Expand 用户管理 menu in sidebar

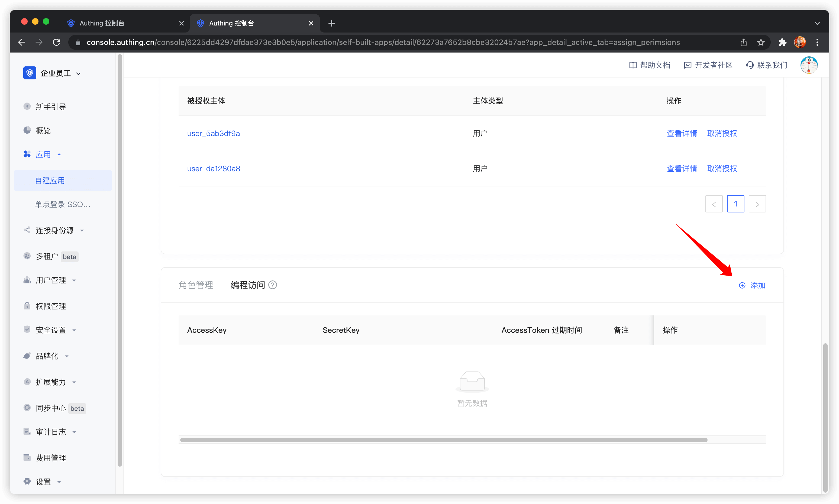[51, 280]
